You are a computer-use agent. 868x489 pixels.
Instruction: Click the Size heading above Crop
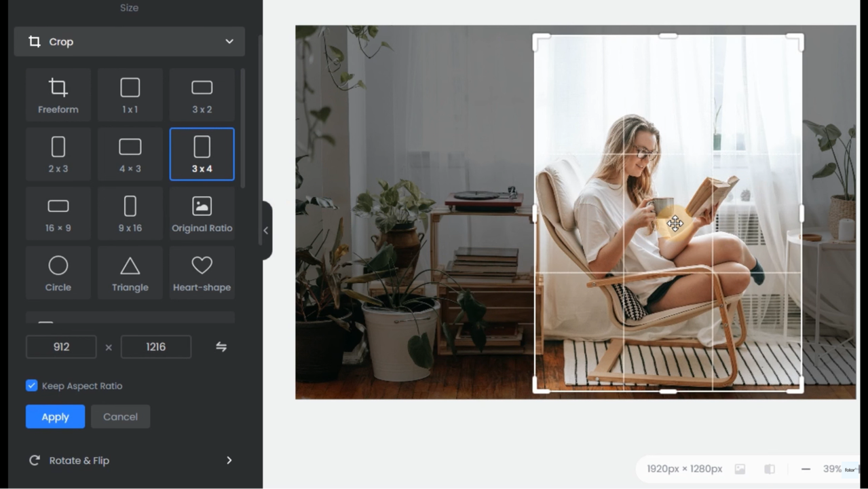click(129, 8)
